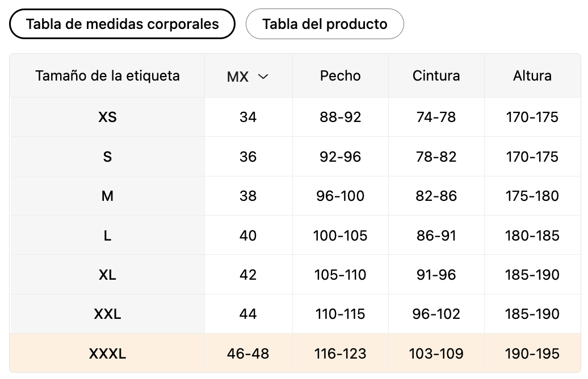Select the L size row label

coord(107,235)
